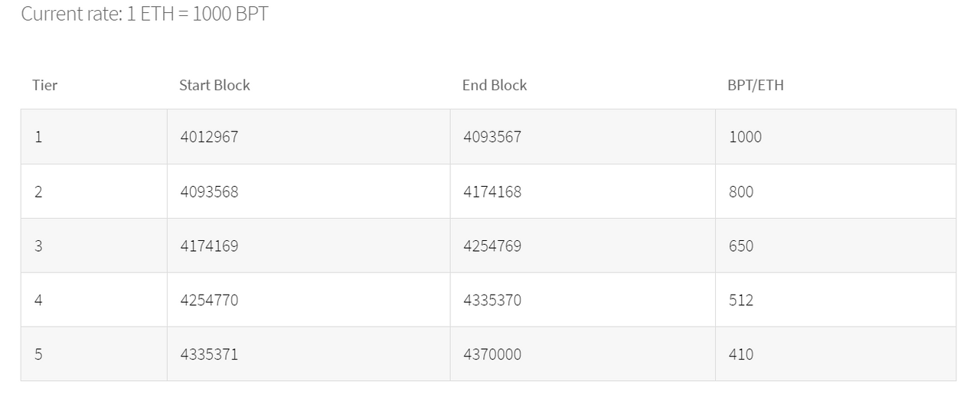Click the 800 rate cell
This screenshot has width=980, height=407.
click(x=835, y=191)
